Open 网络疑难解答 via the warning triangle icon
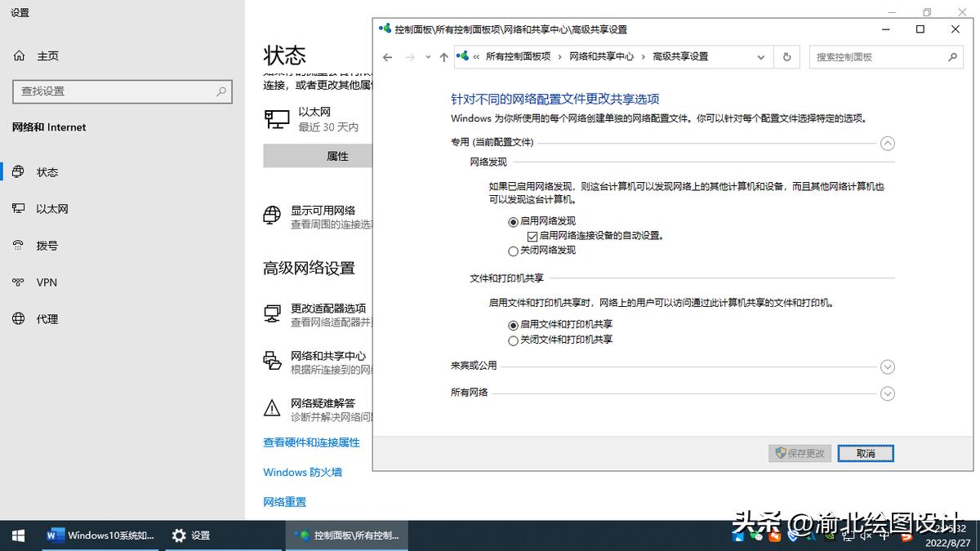 [x=270, y=407]
